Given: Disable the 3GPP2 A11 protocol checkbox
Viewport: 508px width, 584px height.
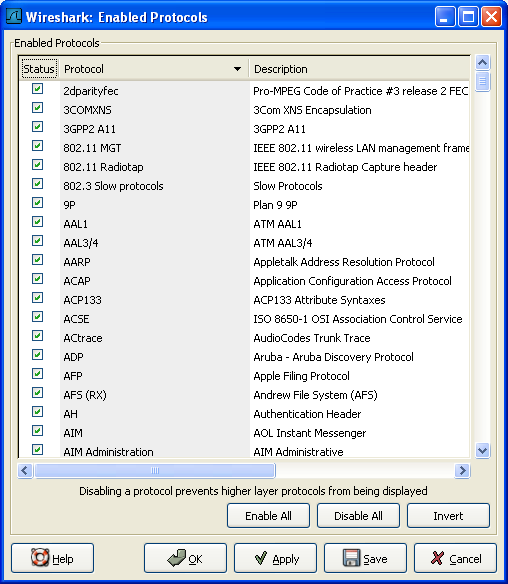Looking at the screenshot, I should [37, 127].
